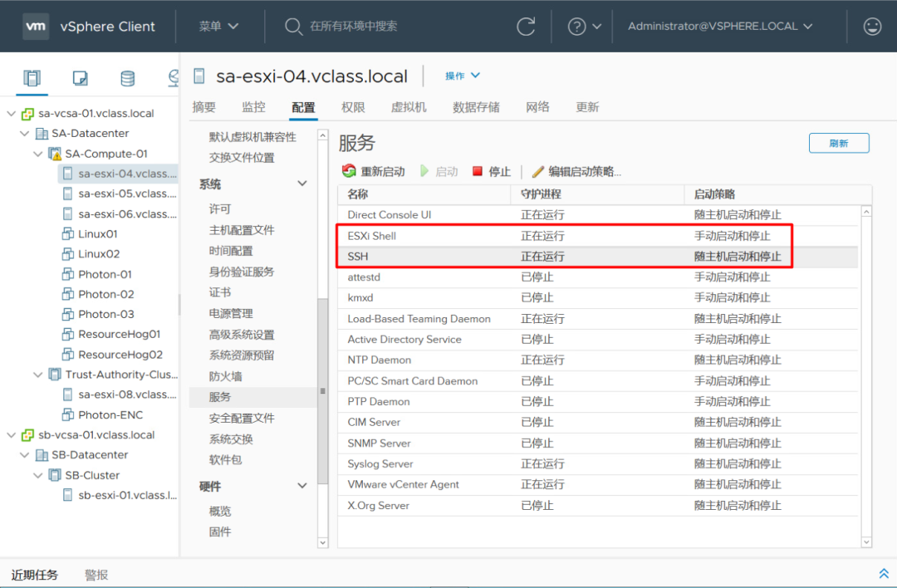Click the green 启动 start icon
The height and width of the screenshot is (588, 897).
[424, 171]
